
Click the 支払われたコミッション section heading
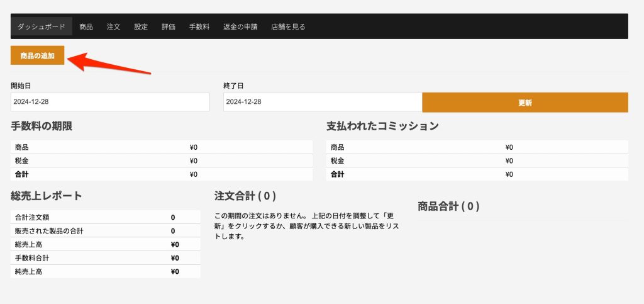pos(382,126)
